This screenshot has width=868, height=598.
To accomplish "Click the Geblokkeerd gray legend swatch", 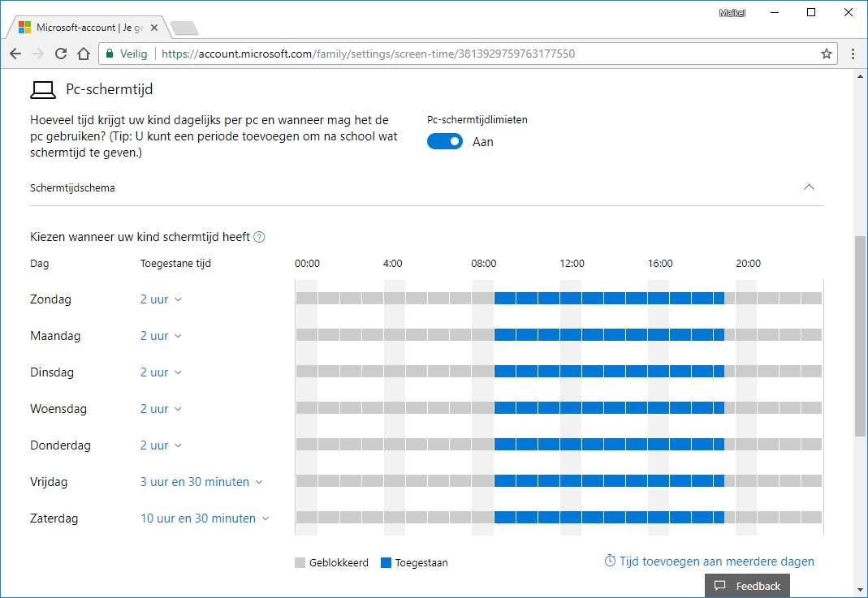I will coord(300,562).
